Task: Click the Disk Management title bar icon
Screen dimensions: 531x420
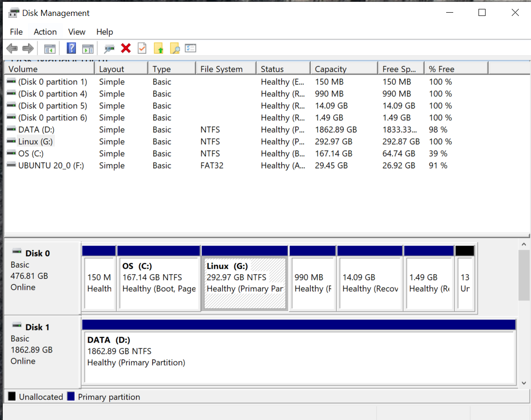Action: (x=14, y=13)
